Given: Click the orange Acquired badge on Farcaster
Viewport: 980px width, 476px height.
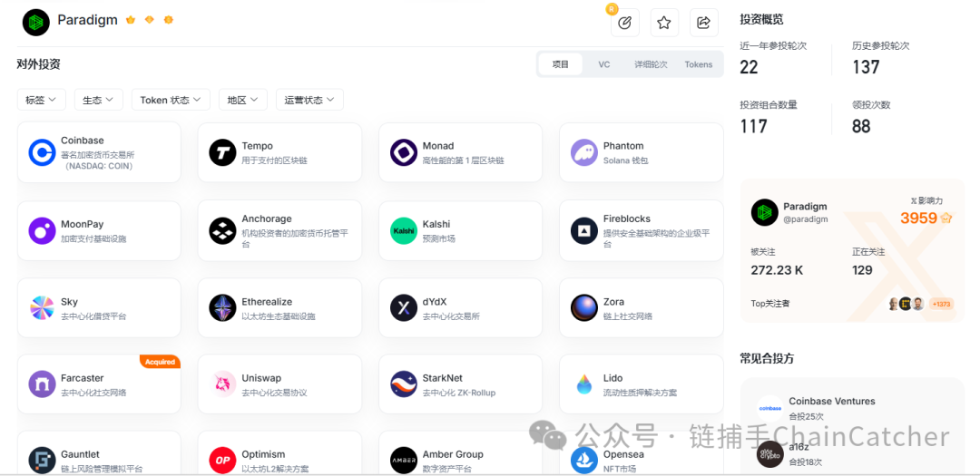Looking at the screenshot, I should click(160, 362).
